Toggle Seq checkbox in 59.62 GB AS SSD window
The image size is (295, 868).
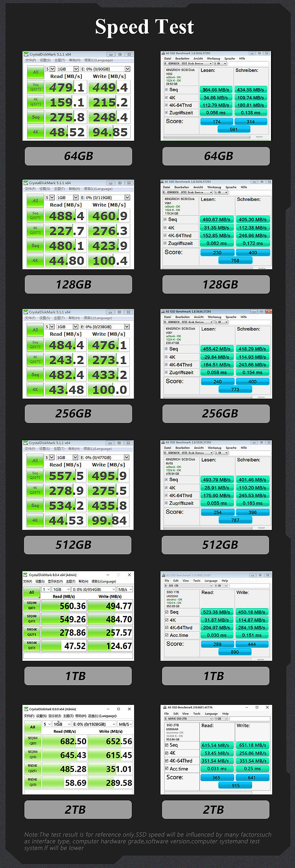pos(166,90)
